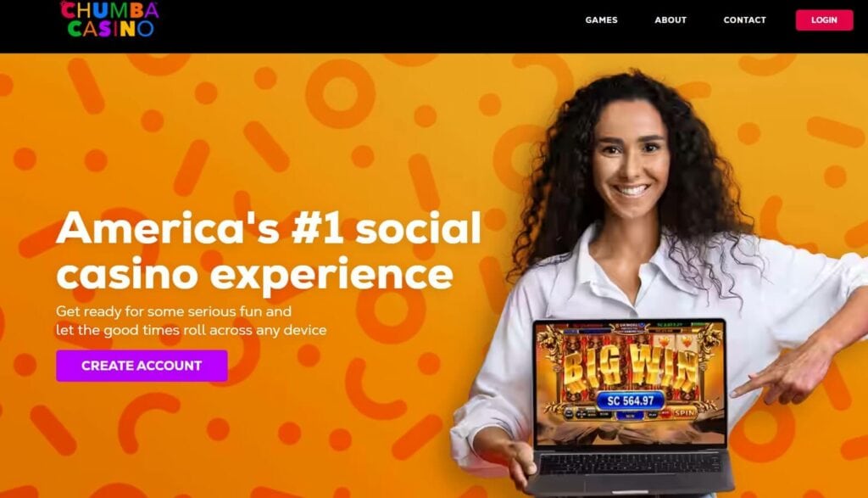Open the GAMES menu item
868x498 pixels.
click(x=601, y=20)
